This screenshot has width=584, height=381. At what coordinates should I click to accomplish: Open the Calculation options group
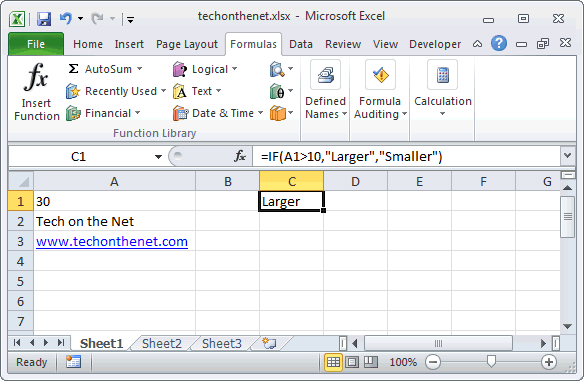pyautogui.click(x=442, y=89)
